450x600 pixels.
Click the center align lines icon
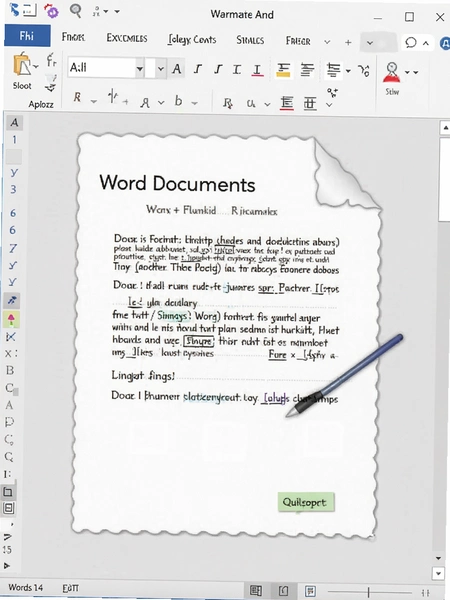(307, 70)
